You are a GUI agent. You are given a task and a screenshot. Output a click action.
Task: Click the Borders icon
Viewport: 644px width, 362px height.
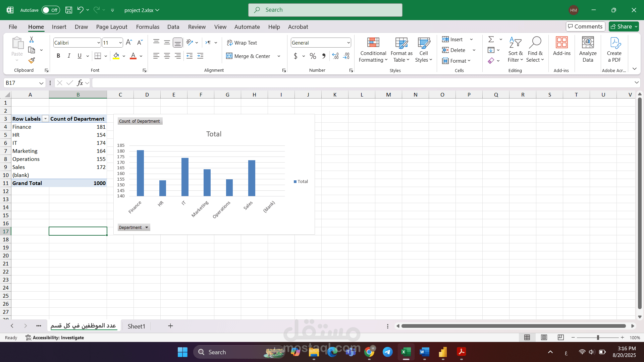coord(98,56)
